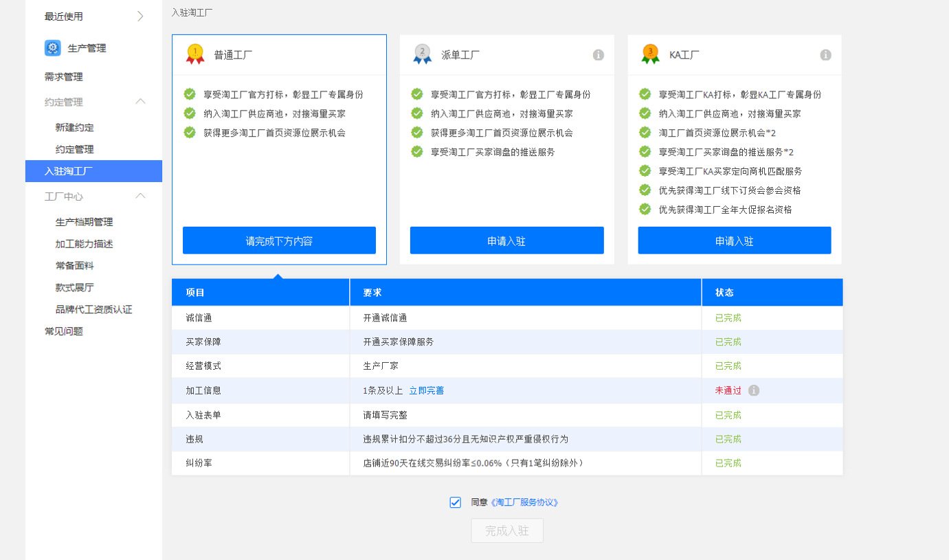Screen dimensions: 949x560
Task: Open 常见问题 in sidebar
Action: tap(64, 331)
